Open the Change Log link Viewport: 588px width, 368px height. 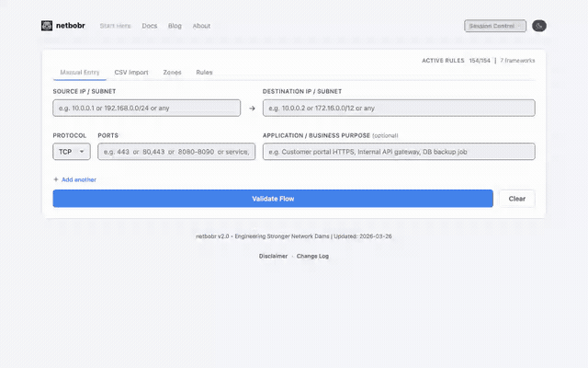(312, 256)
